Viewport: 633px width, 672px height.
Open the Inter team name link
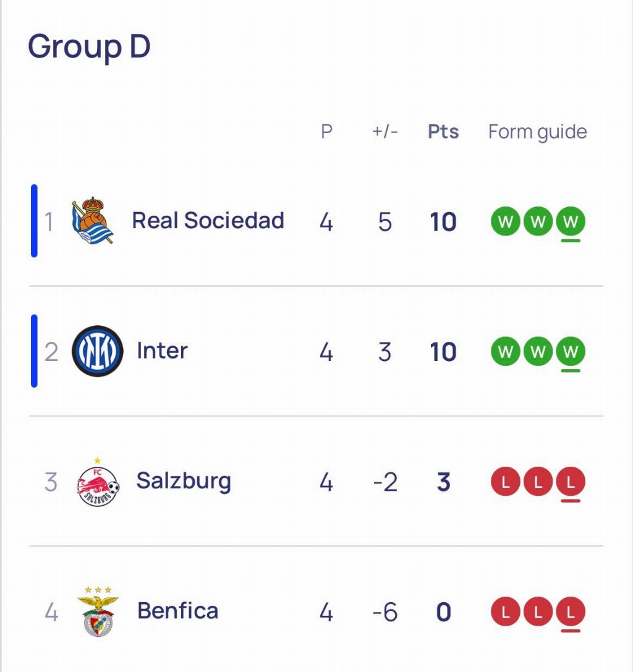162,351
